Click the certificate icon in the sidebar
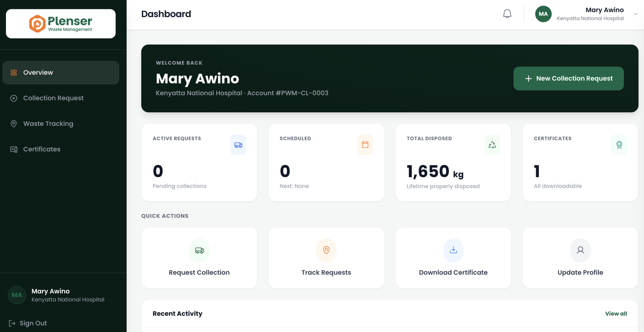This screenshot has width=644, height=332. pyautogui.click(x=14, y=149)
